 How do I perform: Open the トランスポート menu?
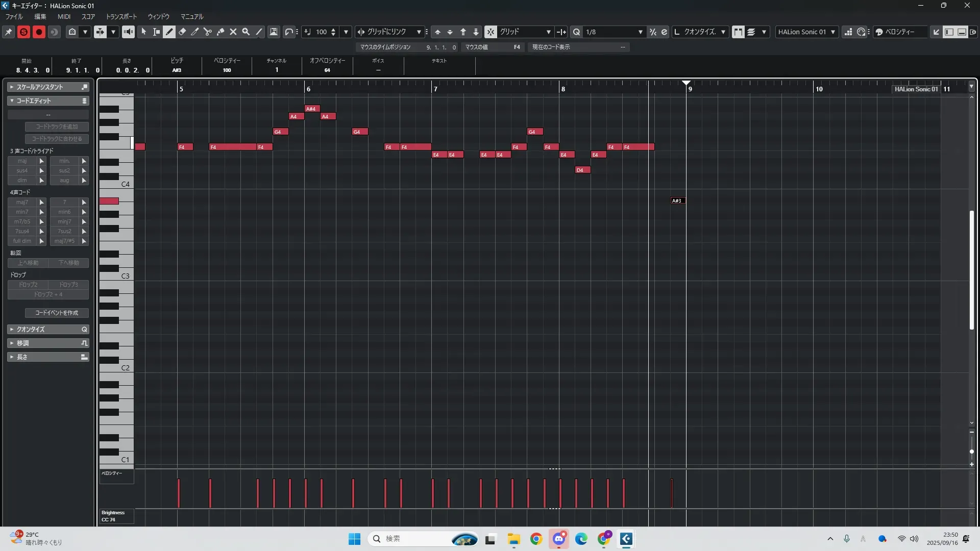tap(121, 16)
